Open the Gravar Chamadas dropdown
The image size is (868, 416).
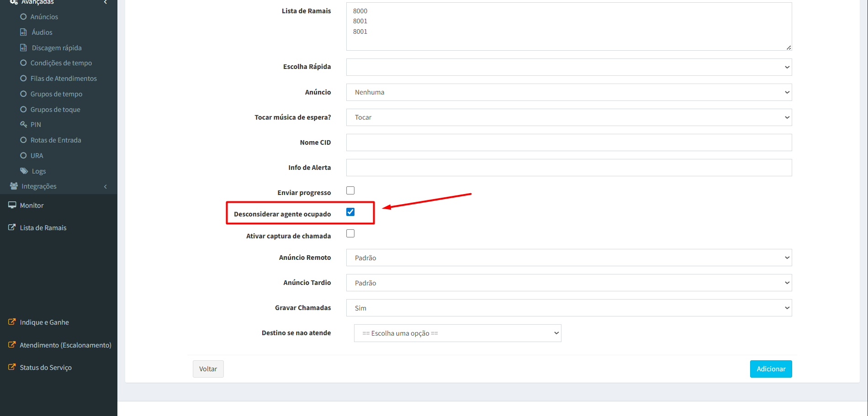[568, 308]
